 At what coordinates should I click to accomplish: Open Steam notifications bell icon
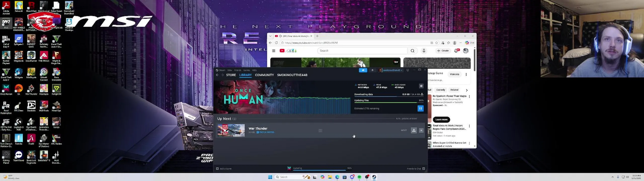(372, 70)
